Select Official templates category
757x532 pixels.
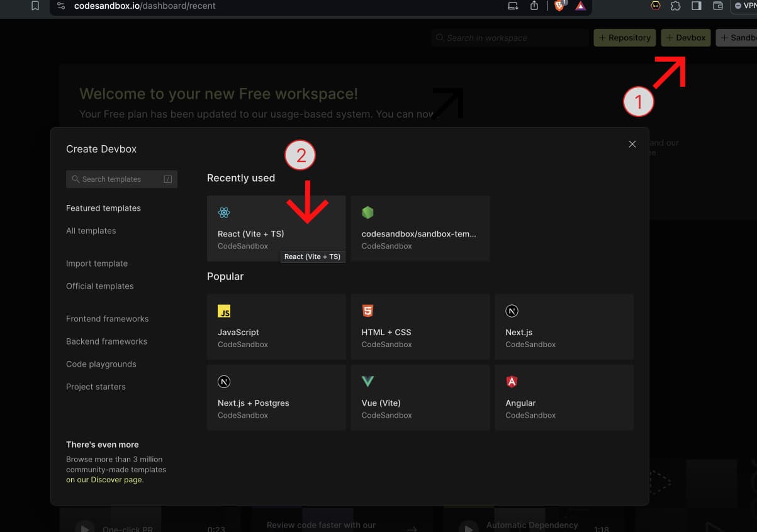tap(100, 286)
